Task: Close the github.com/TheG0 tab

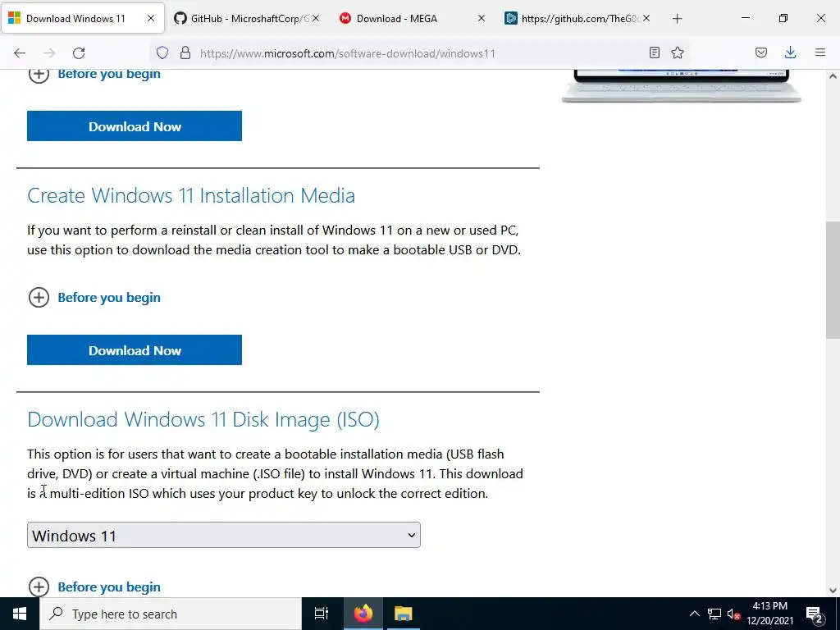Action: [x=646, y=18]
